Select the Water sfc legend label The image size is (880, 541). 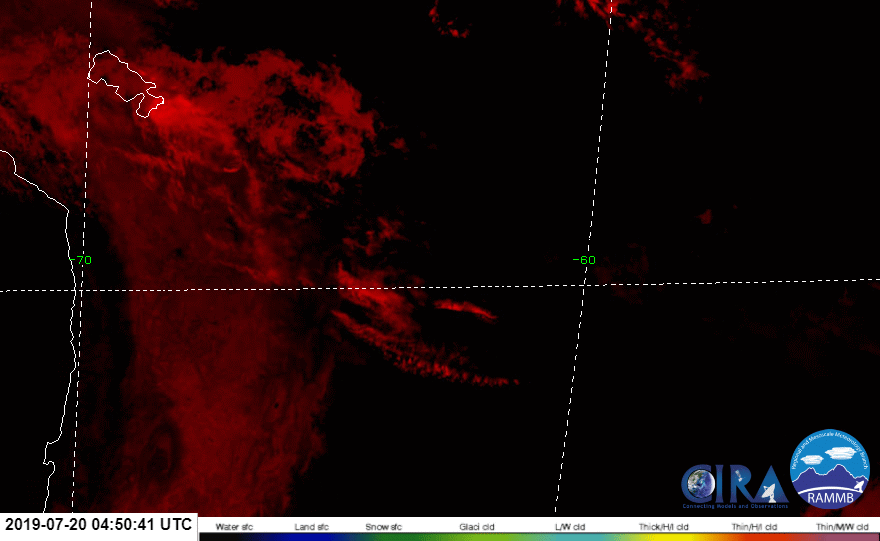(x=233, y=525)
